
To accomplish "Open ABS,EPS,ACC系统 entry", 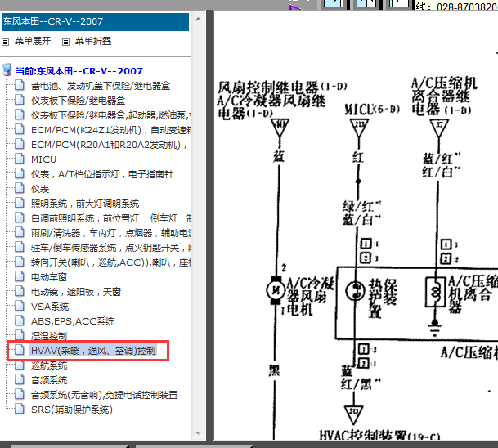I will tap(73, 321).
